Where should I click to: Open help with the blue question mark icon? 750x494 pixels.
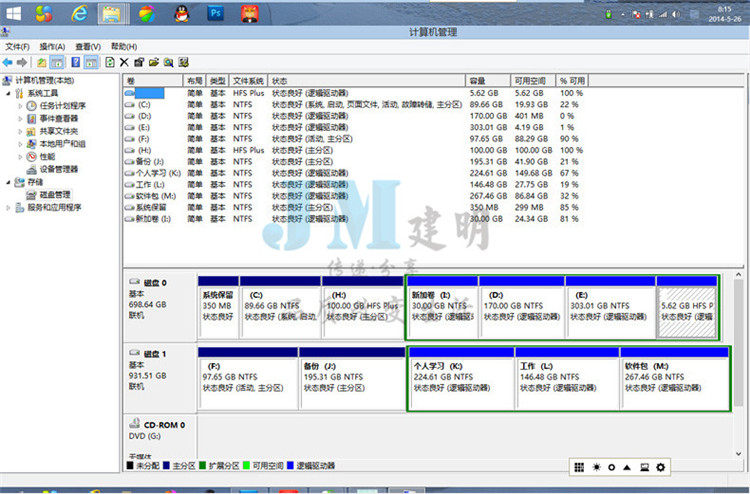[76, 62]
